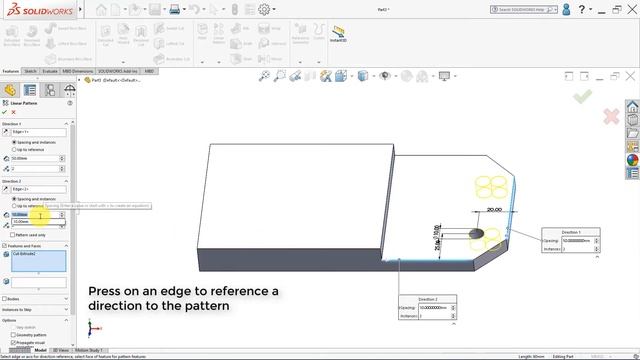Open Linear Pattern help question mark

point(70,103)
